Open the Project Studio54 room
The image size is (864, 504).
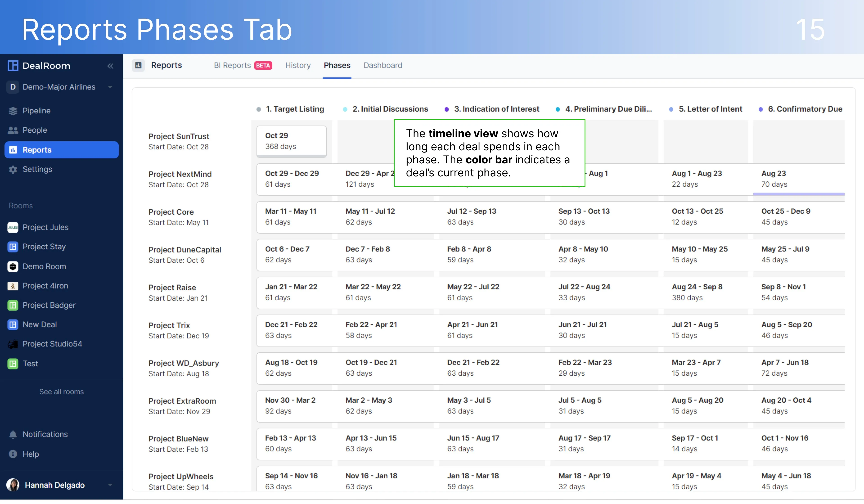click(x=52, y=344)
